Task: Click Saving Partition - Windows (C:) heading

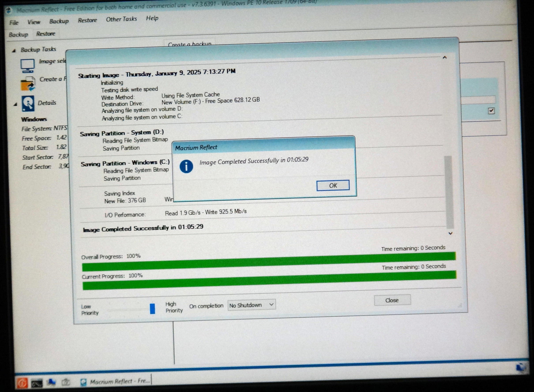Action: (x=125, y=163)
